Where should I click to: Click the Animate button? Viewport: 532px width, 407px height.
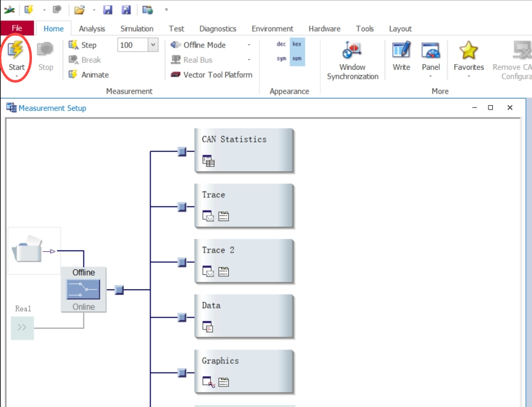[x=88, y=75]
